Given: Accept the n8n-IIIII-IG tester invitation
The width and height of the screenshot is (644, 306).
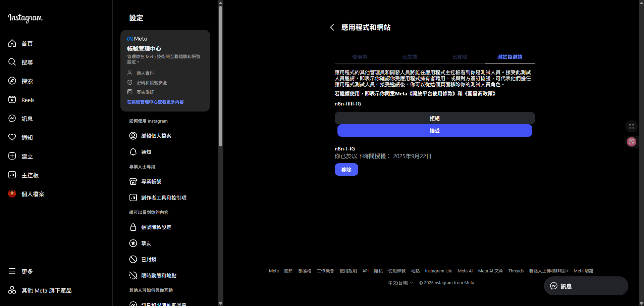Looking at the screenshot, I should pos(434,131).
